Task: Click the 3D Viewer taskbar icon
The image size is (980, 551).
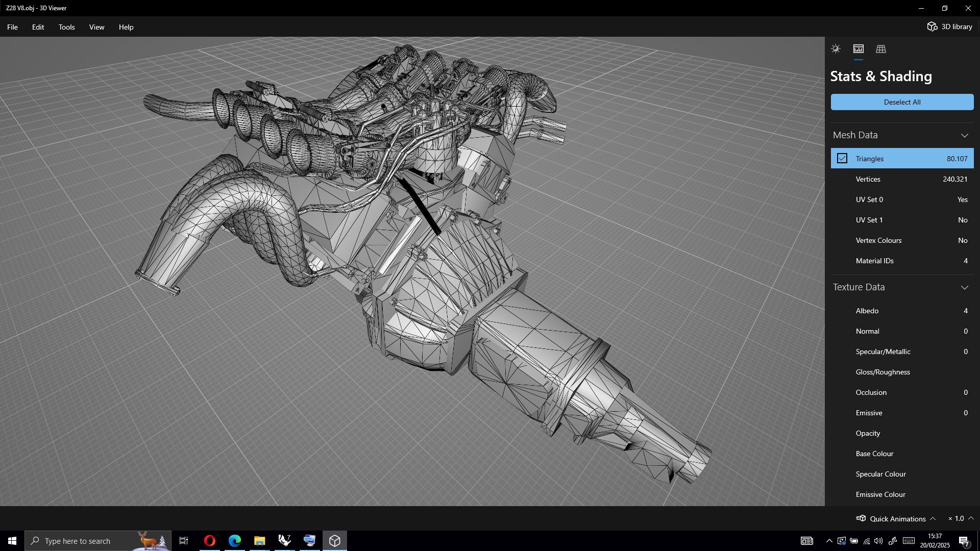Action: (335, 541)
